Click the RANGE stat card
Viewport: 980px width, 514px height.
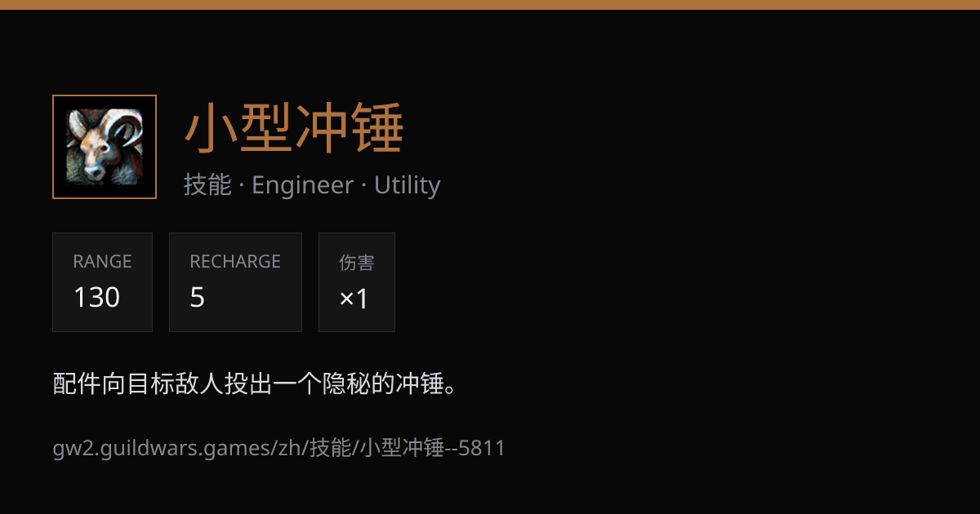click(x=102, y=282)
